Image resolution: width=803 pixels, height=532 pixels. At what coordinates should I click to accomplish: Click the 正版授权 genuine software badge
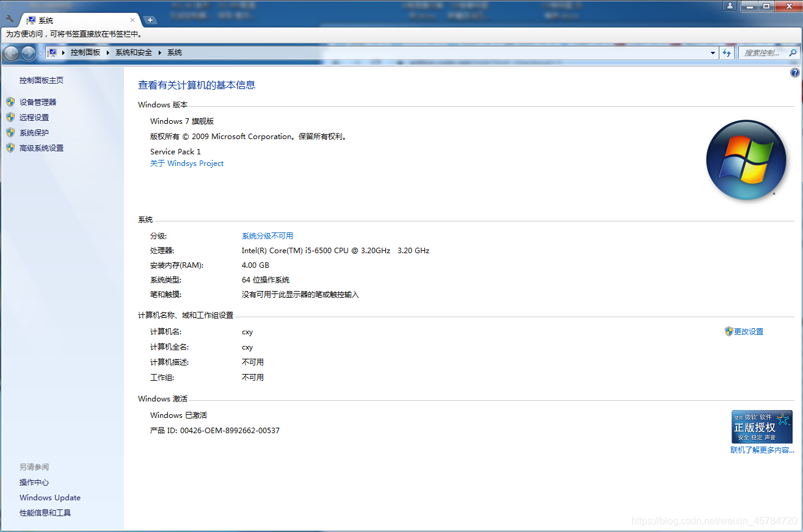click(761, 426)
